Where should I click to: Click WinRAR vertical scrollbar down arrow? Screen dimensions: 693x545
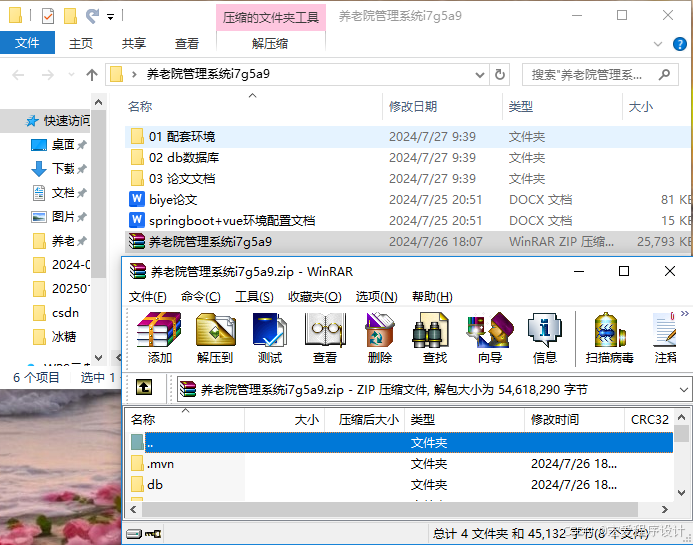[x=682, y=493]
